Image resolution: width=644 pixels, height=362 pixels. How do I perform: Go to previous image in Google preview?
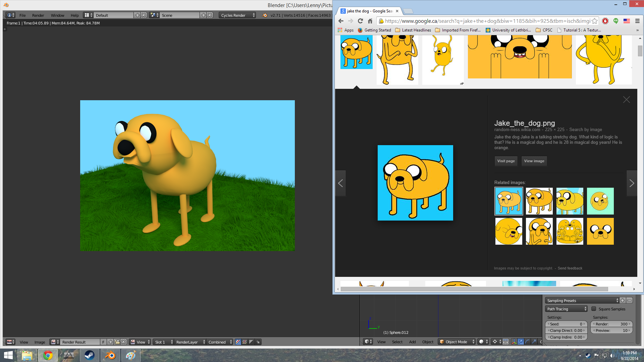(x=340, y=183)
